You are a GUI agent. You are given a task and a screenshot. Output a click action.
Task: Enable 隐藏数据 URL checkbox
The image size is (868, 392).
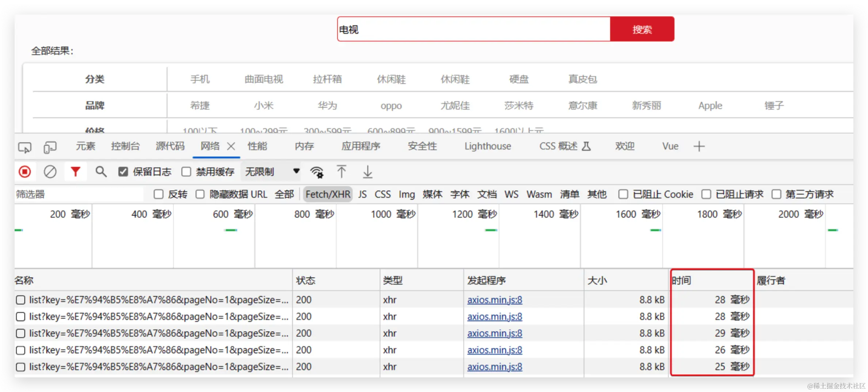click(200, 194)
